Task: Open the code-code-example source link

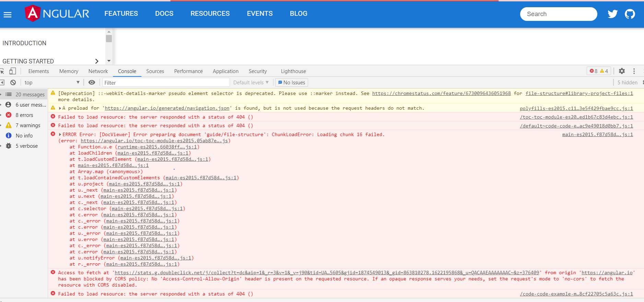Action: point(576,294)
